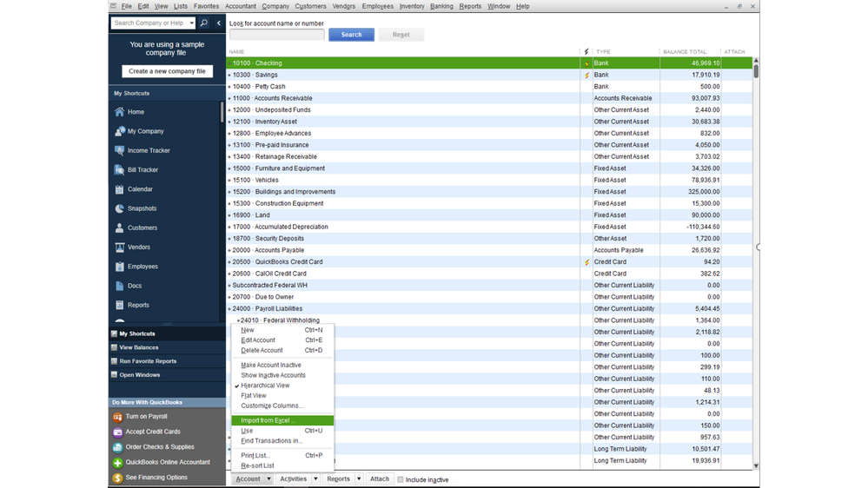Click the account list scrollbar thumb
Screen dimensions: 868x488
tap(756, 71)
